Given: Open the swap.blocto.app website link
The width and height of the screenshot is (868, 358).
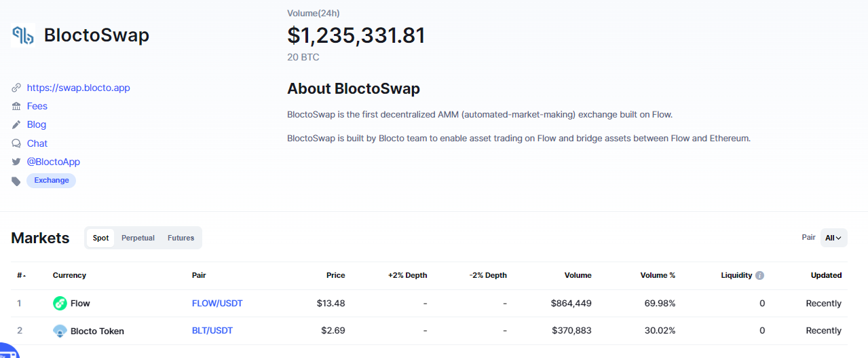Looking at the screenshot, I should [78, 88].
